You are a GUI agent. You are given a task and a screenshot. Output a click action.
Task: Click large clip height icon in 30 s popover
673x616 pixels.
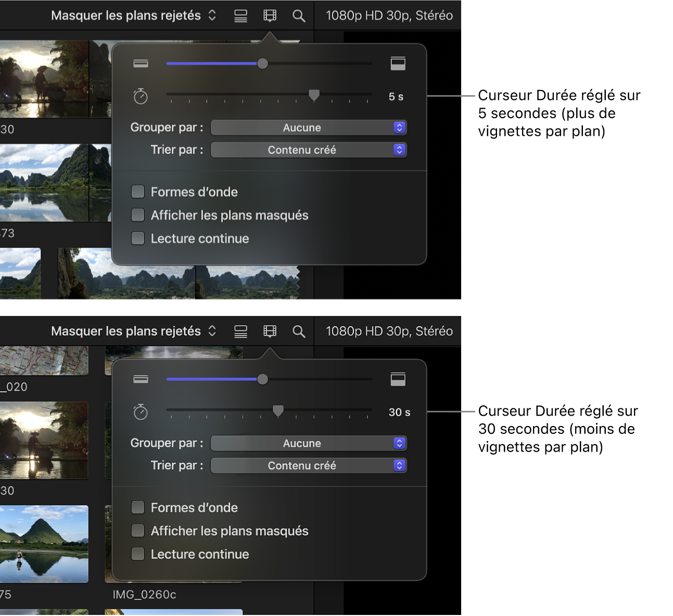(398, 379)
